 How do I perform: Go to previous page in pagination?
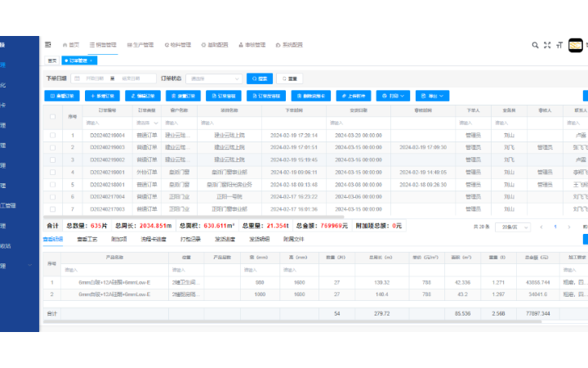541,226
